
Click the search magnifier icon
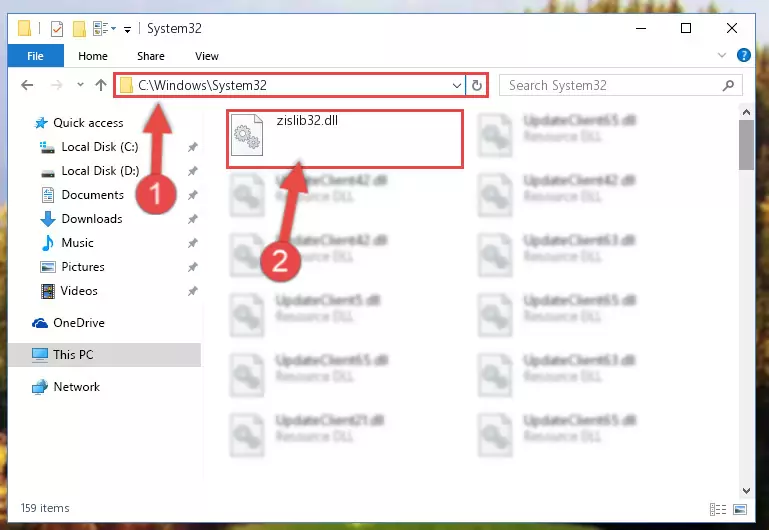click(x=728, y=86)
